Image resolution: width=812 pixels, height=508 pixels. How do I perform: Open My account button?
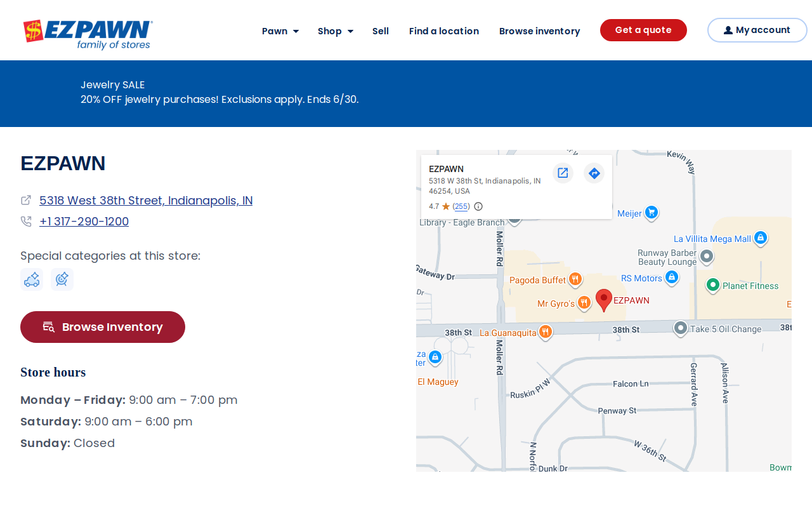point(757,30)
